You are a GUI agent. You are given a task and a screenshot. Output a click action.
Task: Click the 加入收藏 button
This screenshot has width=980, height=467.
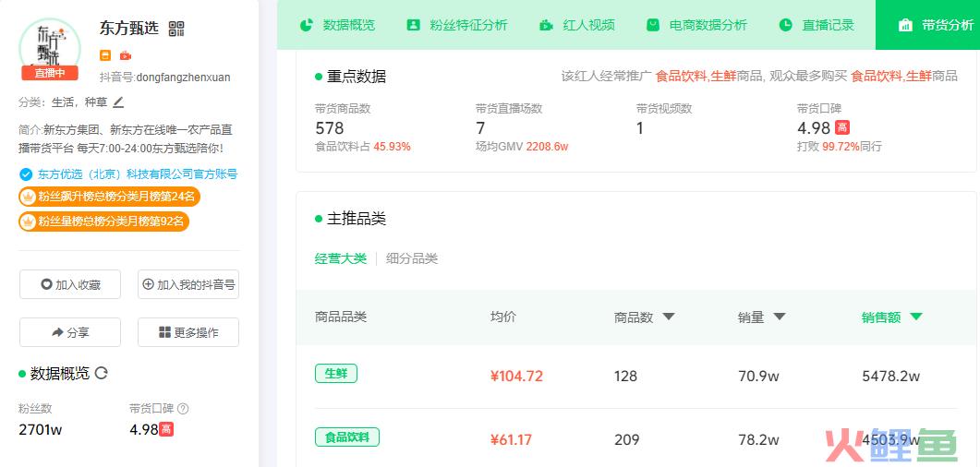(x=70, y=284)
